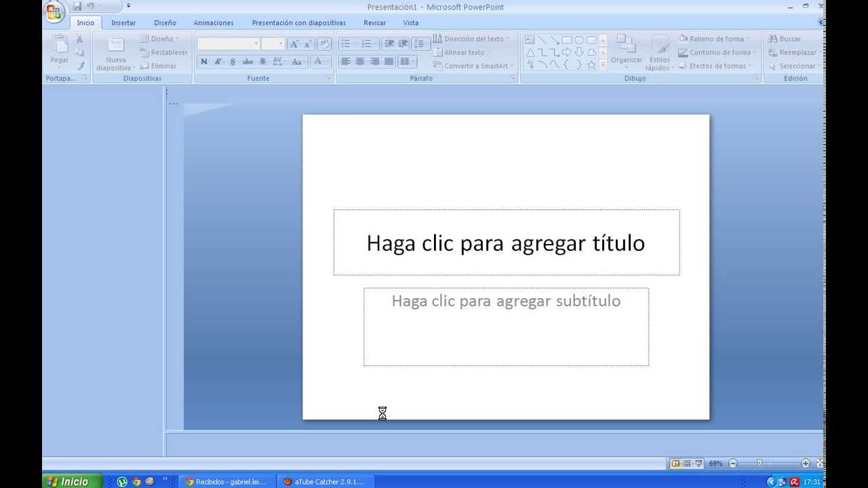Fit slide to current window icon
868x488 pixels.
click(819, 464)
